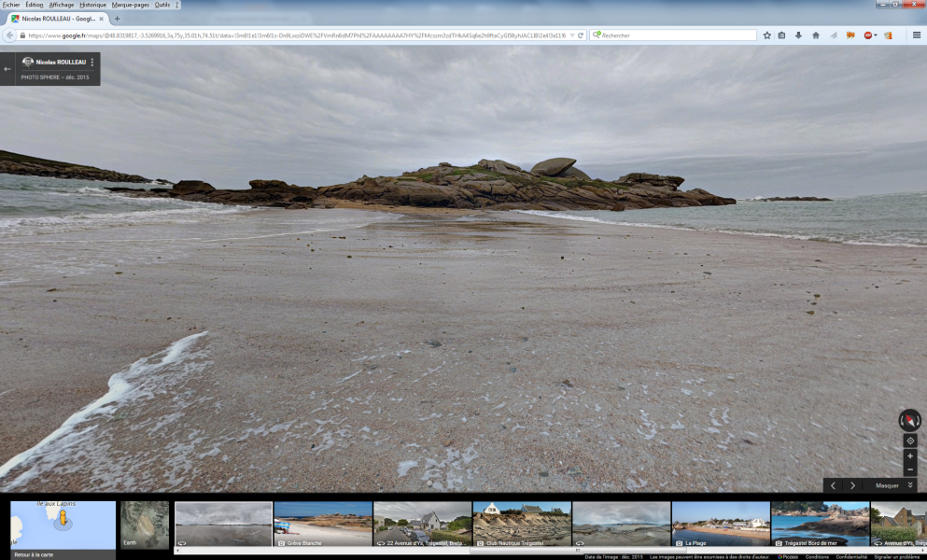Click Retour à la carte
Screen dimensions: 927x560
pos(34,554)
